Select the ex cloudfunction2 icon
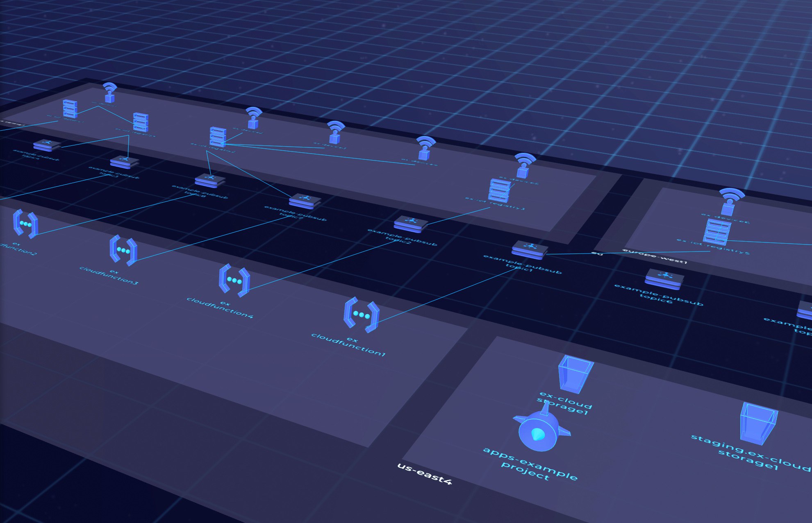812x523 pixels. (x=25, y=224)
